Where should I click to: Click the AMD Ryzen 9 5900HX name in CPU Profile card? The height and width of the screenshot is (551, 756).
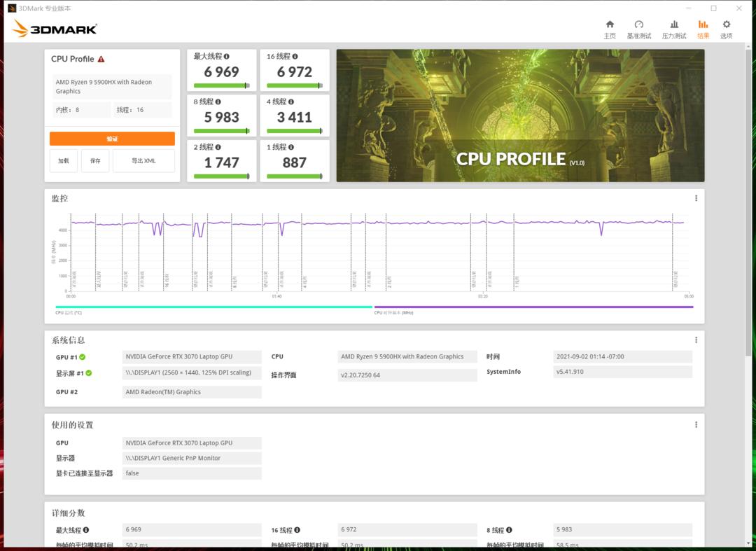point(112,87)
